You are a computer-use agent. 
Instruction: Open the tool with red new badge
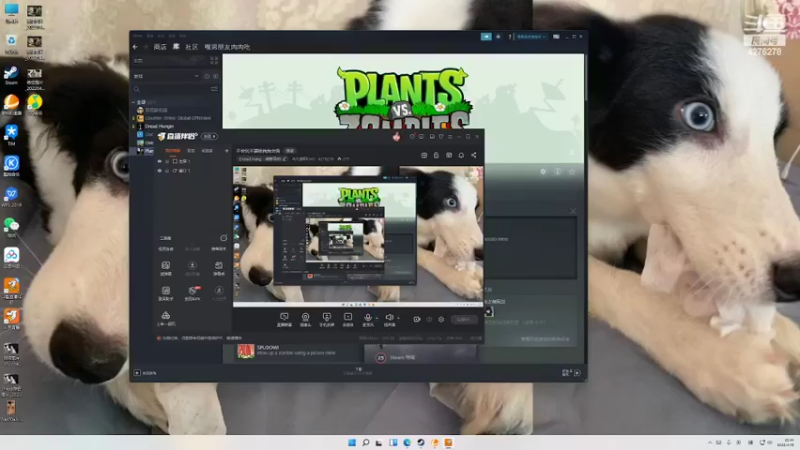click(x=192, y=293)
